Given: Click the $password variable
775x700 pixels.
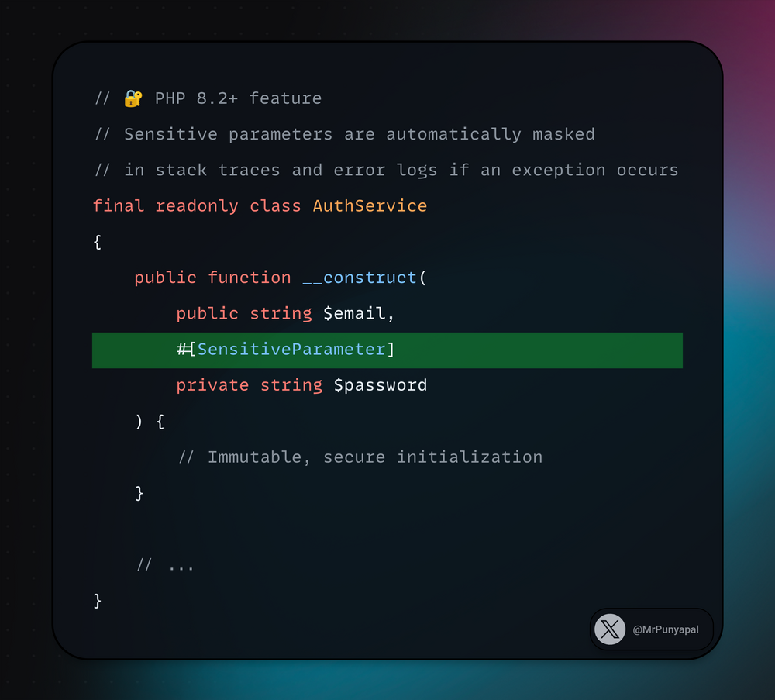Looking at the screenshot, I should point(380,385).
